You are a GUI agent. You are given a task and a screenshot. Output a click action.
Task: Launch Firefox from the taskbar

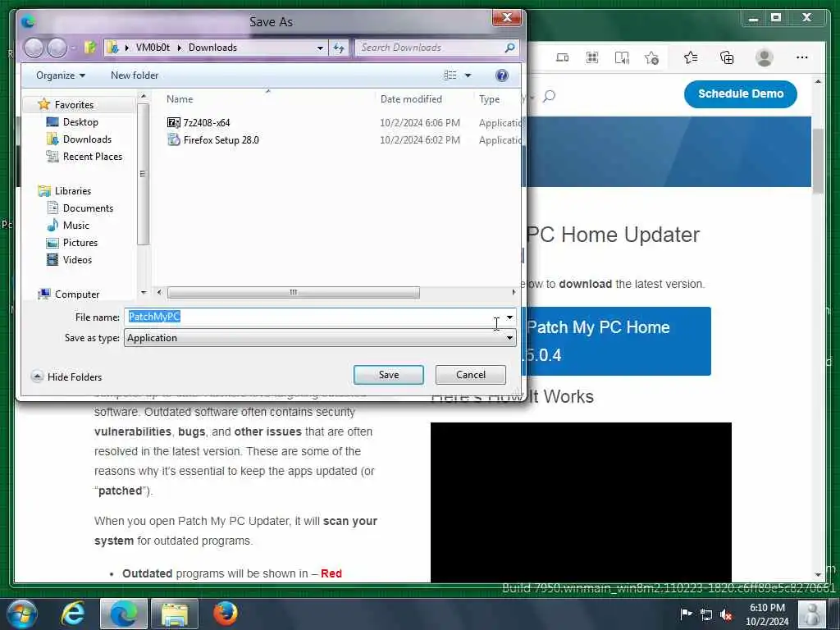(x=226, y=614)
